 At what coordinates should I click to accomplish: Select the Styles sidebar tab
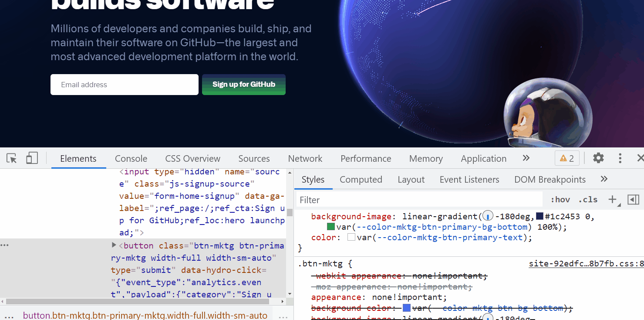[x=313, y=180]
